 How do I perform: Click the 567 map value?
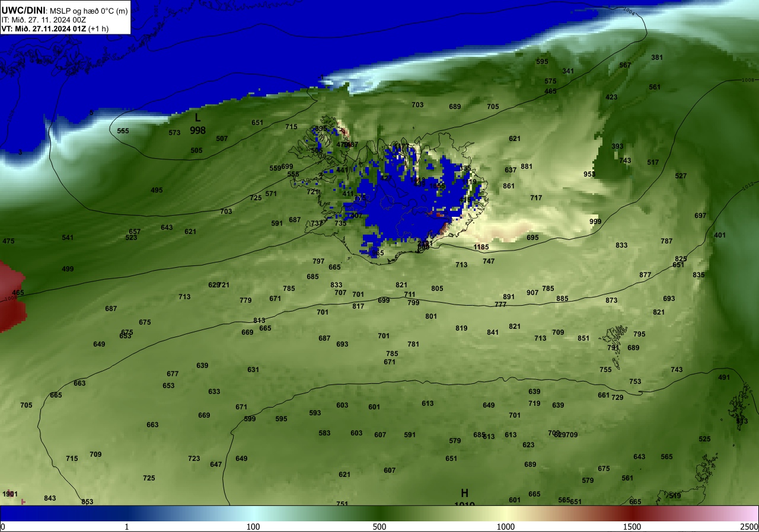(x=625, y=65)
